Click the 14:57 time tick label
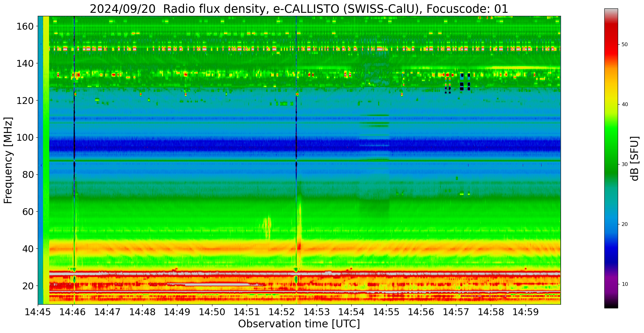The image size is (644, 333). click(456, 312)
